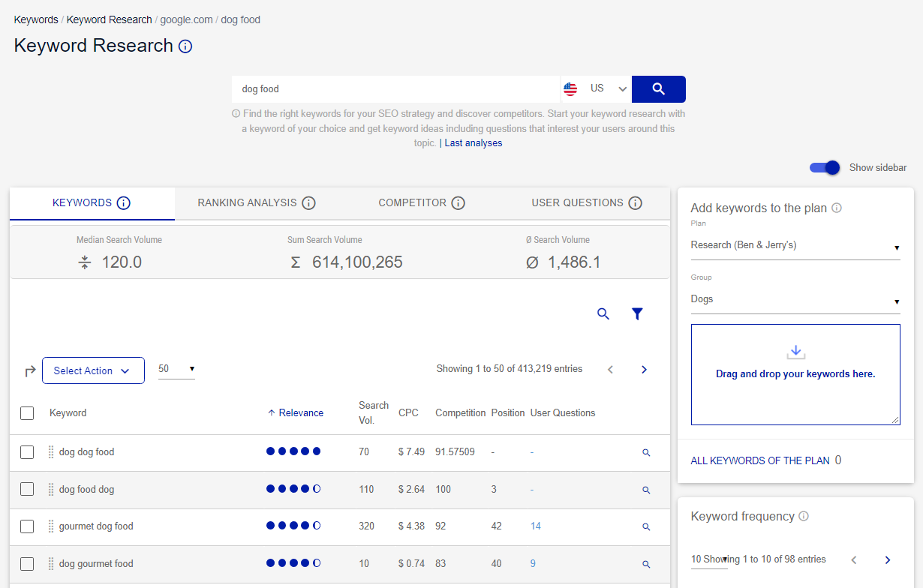Disable the Show sidebar toggle
The image size is (923, 588).
824,168
